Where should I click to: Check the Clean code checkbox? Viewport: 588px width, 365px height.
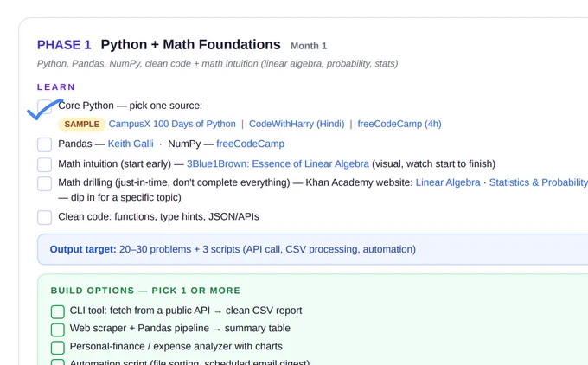coord(45,217)
